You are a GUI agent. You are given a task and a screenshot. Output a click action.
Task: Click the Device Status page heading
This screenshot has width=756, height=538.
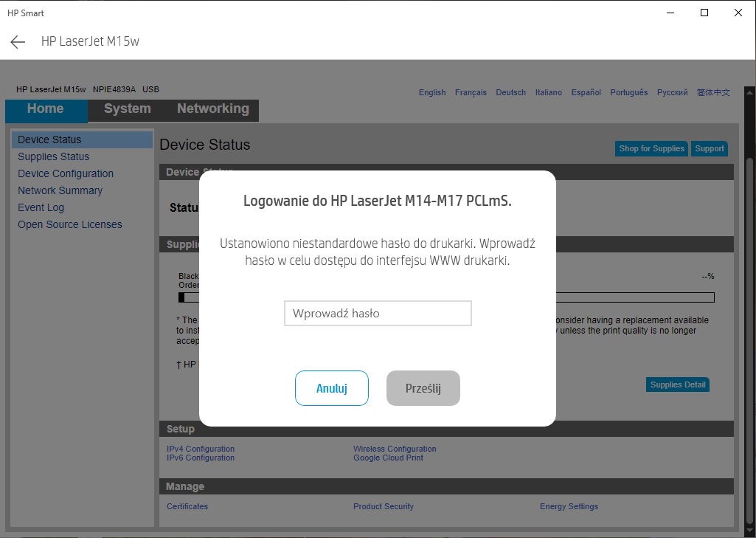205,145
